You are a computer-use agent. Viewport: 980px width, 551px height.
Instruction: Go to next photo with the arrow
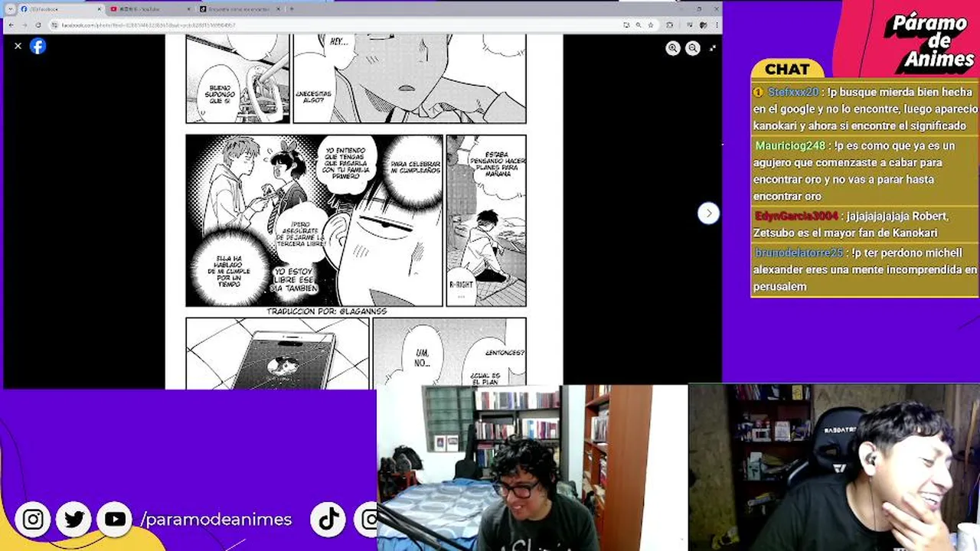coord(708,213)
